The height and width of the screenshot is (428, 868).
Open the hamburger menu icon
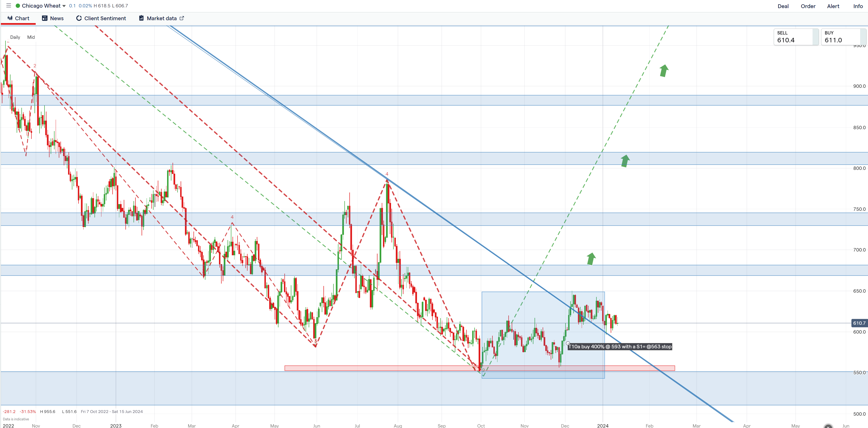click(9, 6)
